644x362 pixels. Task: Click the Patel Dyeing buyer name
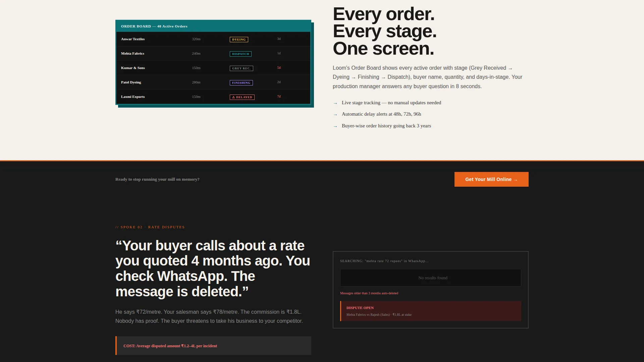(131, 82)
